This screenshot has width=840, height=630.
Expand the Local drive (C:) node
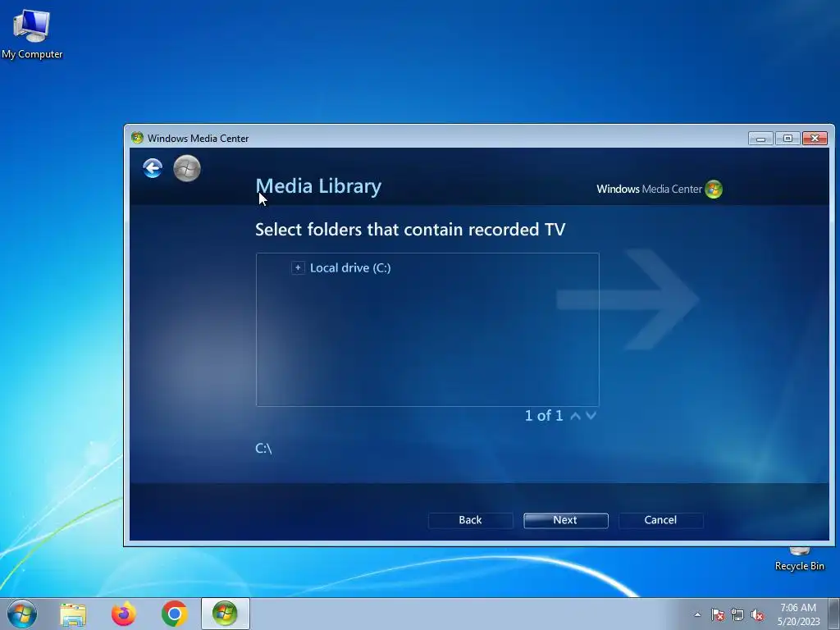[x=298, y=267]
